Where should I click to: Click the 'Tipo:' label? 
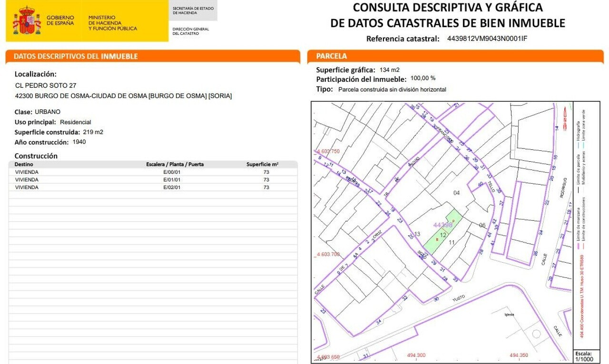324,89
